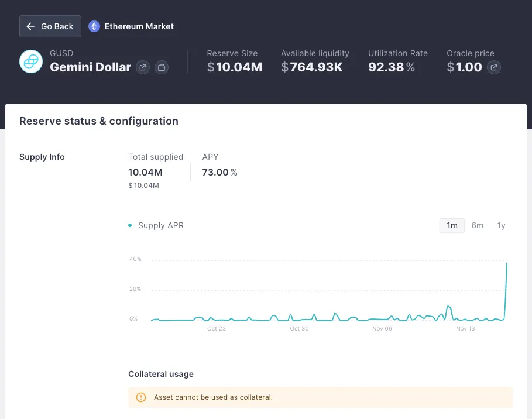Click the Oct 30 date on chart axis
Screen dimensions: 532x419
[299, 329]
